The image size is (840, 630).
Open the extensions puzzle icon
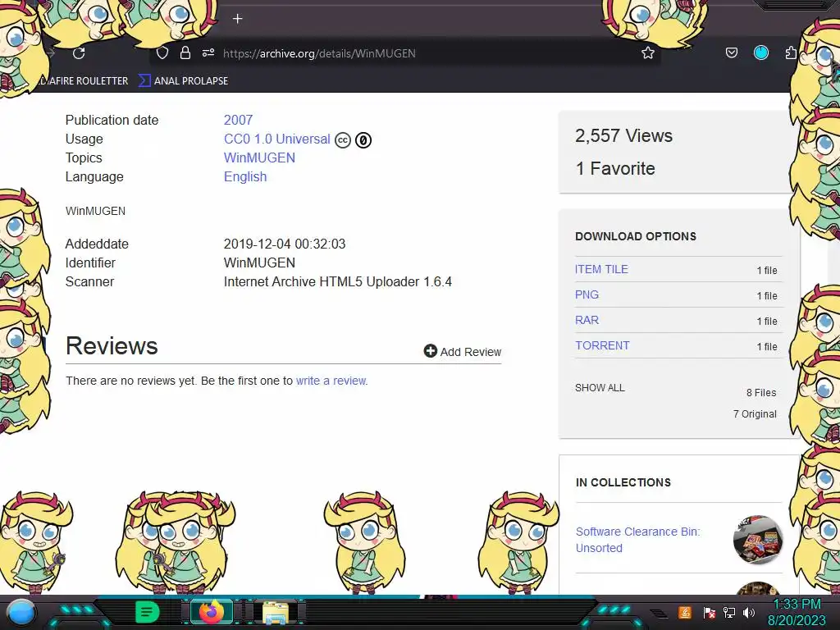coord(790,52)
